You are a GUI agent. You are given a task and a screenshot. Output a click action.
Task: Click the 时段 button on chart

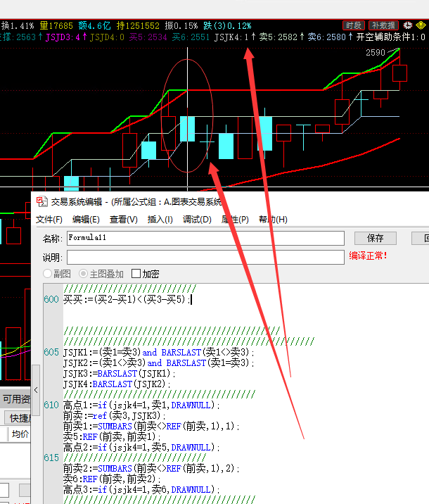(354, 25)
